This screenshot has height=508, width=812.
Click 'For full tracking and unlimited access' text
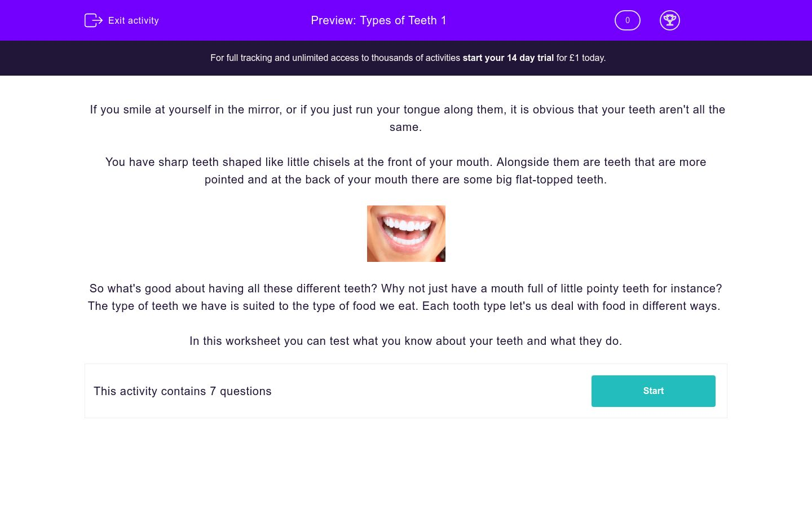point(335,58)
